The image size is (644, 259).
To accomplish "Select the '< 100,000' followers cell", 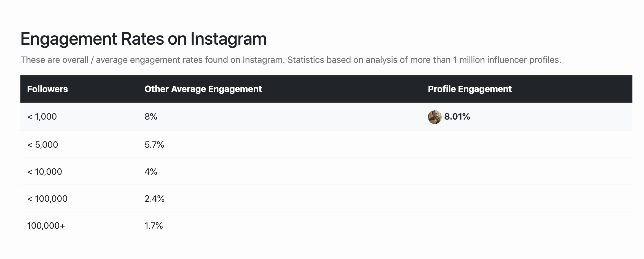I will (47, 199).
